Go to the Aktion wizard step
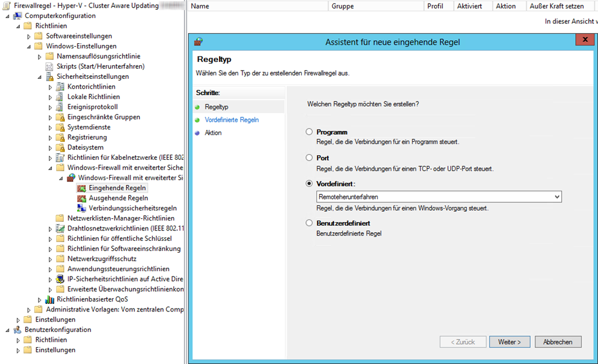This screenshot has width=598, height=364. (x=213, y=133)
